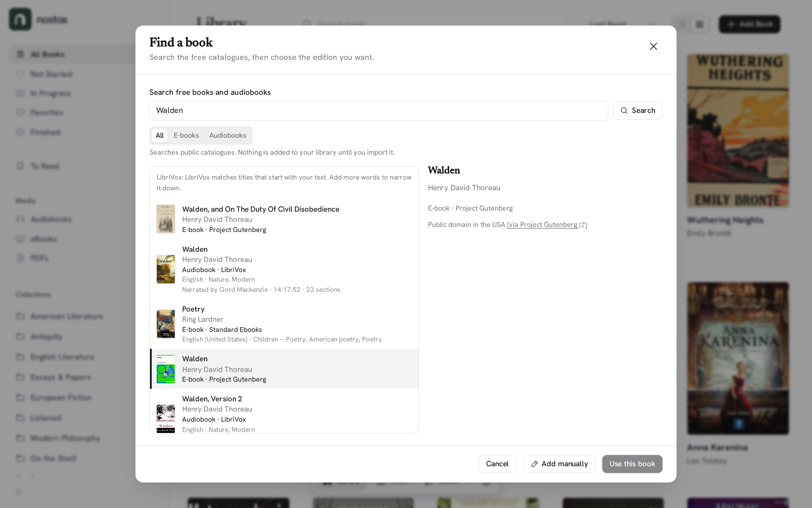Click autumn cover thumbnail of Walden LibriVox

(166, 269)
